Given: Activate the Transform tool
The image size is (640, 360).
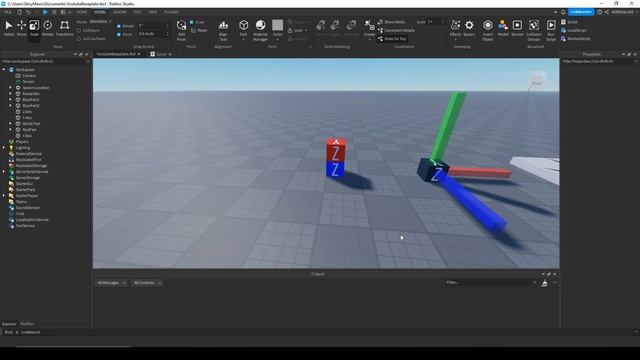Looking at the screenshot, I should click(64, 28).
